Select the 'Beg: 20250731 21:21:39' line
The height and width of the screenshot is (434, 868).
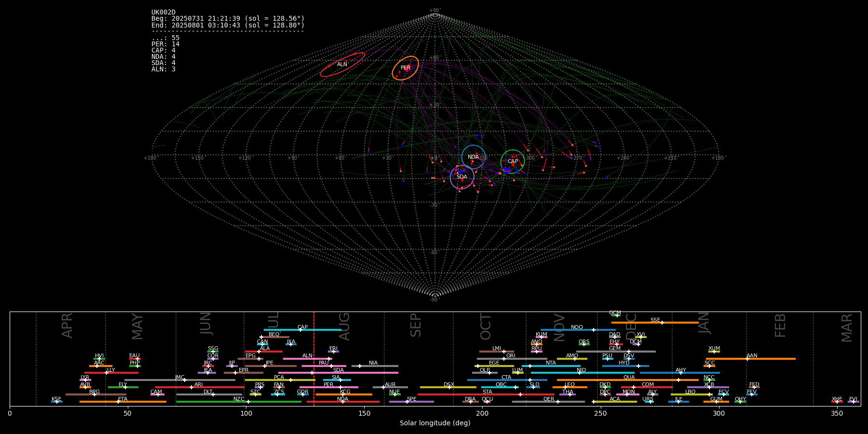tap(228, 19)
